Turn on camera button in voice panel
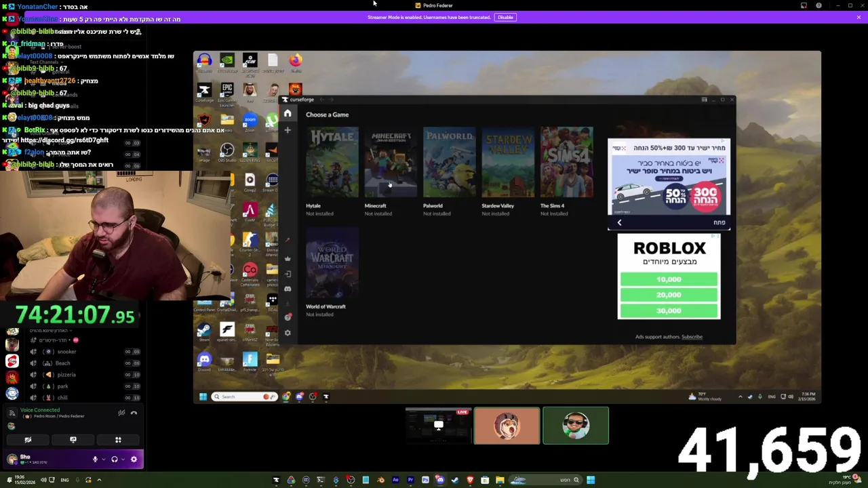 click(x=28, y=440)
